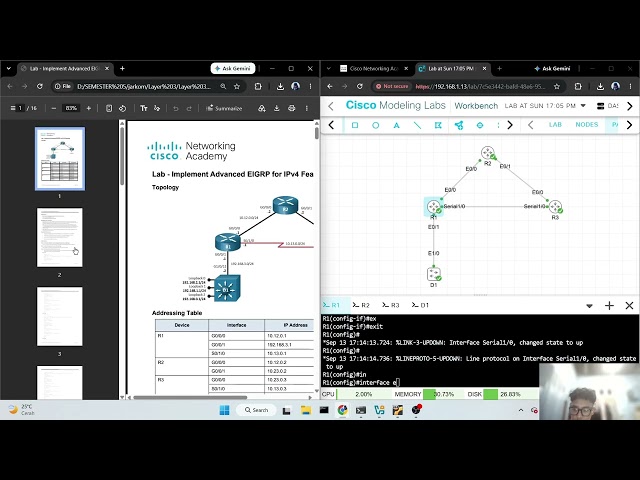640x480 pixels.
Task: Click Ask Gemini in CML browser window
Action: tap(552, 69)
